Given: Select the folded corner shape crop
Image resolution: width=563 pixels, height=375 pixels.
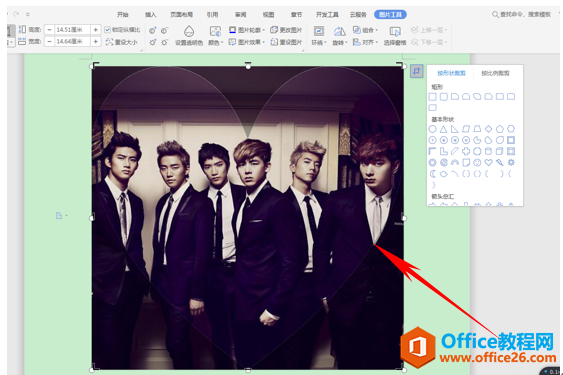Looking at the screenshot, I should pos(466,162).
